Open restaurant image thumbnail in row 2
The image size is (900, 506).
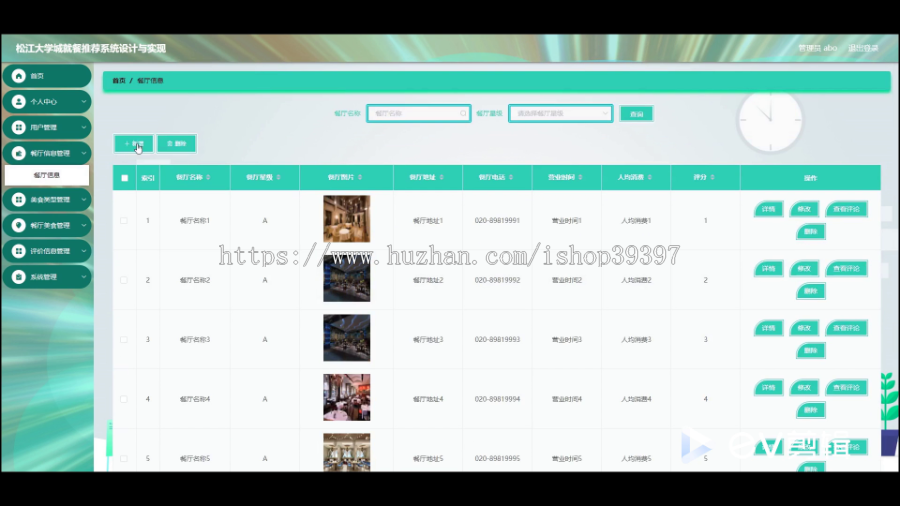pos(347,279)
